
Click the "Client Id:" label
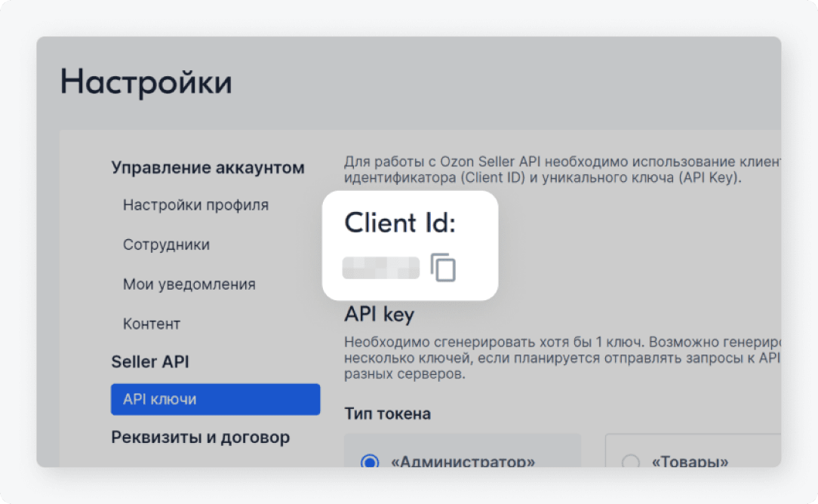point(400,223)
